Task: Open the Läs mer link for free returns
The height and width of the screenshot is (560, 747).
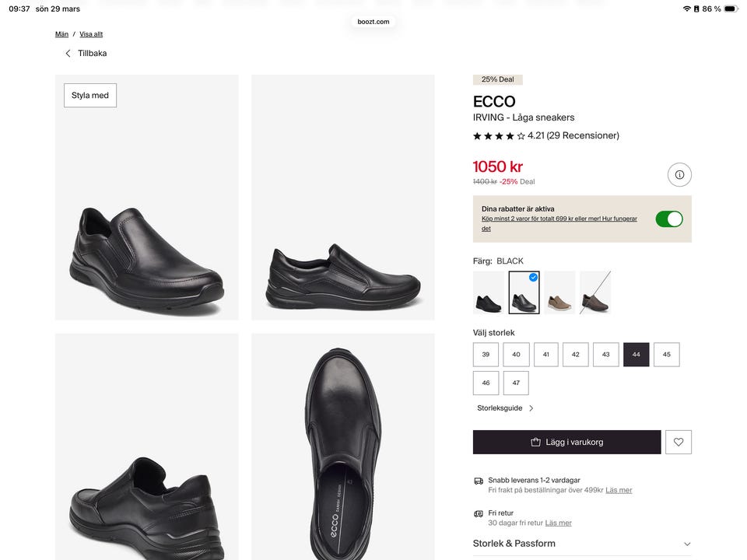Action: pos(559,523)
